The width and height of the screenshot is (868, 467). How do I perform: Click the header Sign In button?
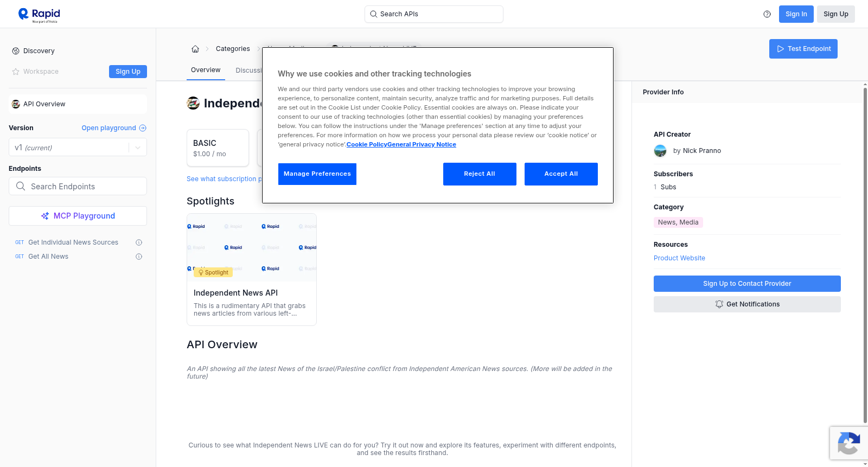(x=796, y=14)
